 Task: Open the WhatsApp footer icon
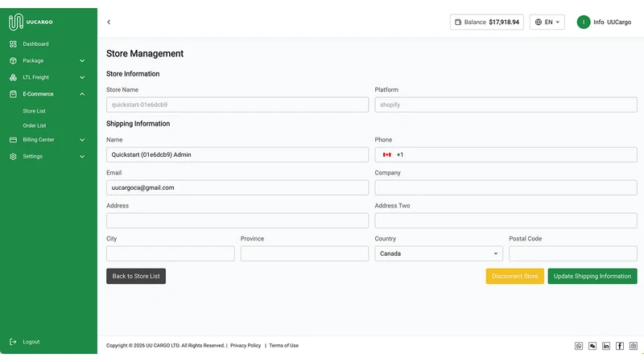click(x=579, y=346)
